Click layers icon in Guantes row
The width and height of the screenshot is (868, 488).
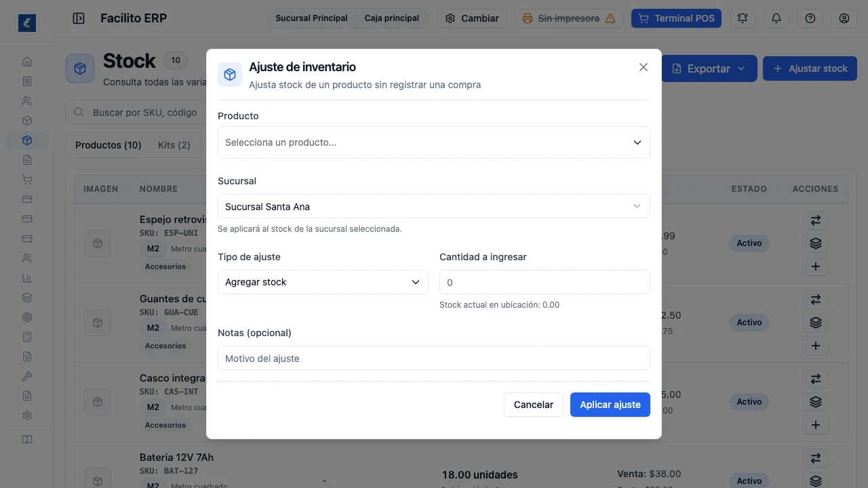[x=816, y=323]
